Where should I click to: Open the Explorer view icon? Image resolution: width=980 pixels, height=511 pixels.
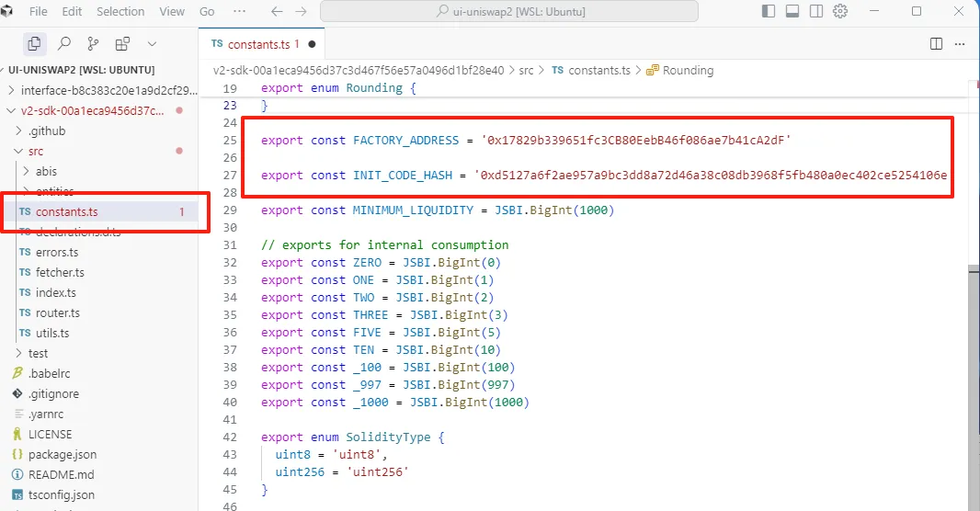click(x=34, y=43)
